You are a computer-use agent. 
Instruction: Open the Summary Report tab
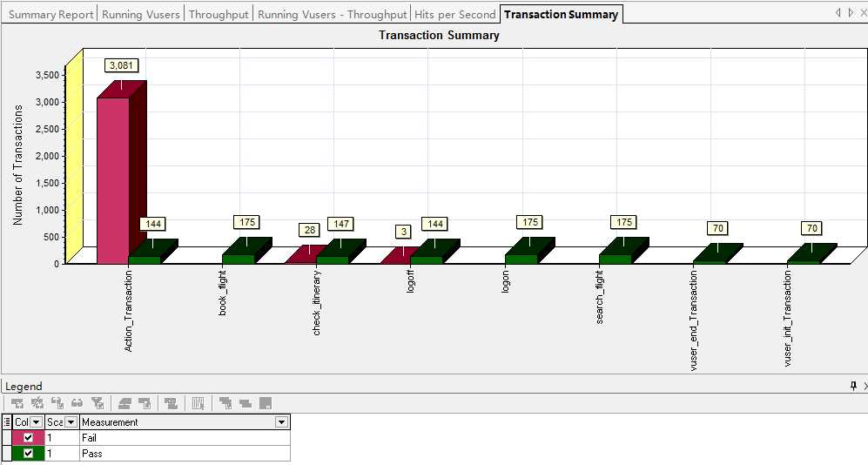coord(50,15)
